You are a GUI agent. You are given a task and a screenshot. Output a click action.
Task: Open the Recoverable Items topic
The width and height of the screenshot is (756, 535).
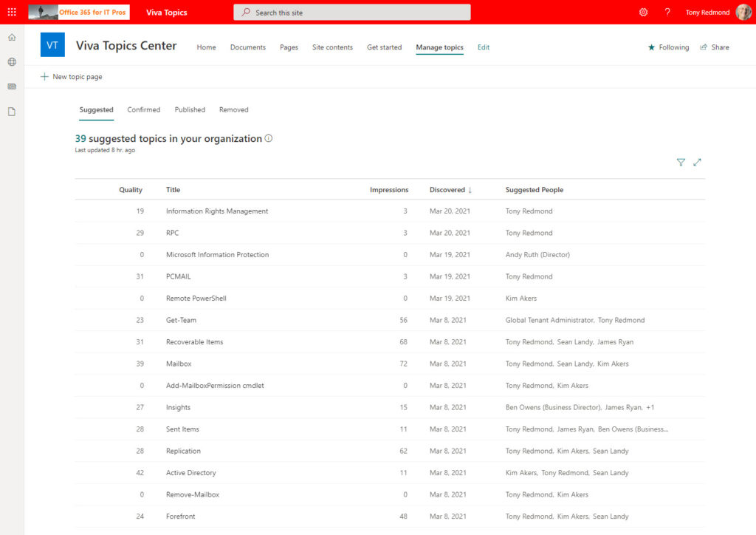[195, 342]
